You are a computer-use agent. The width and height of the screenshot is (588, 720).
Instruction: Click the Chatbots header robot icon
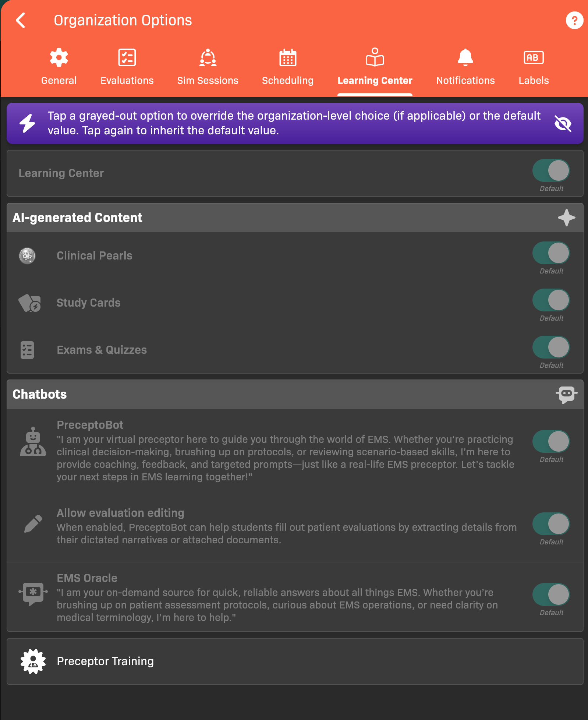(566, 394)
